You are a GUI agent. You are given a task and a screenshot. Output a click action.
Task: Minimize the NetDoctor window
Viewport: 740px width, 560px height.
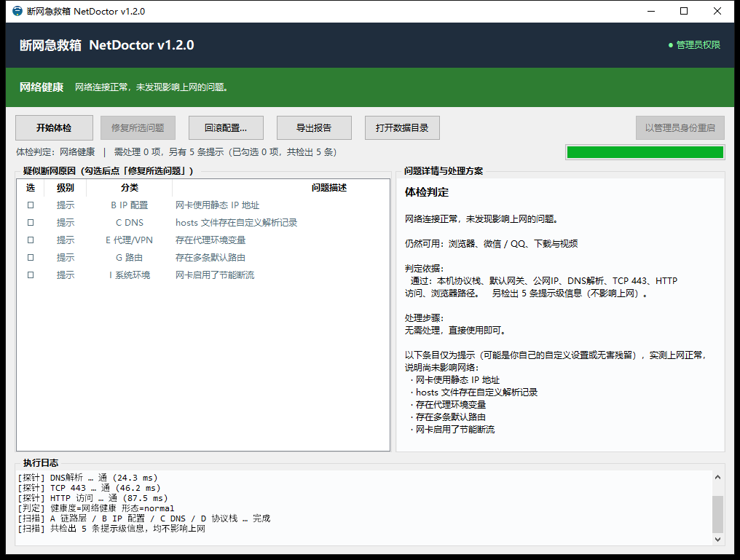[x=651, y=11]
